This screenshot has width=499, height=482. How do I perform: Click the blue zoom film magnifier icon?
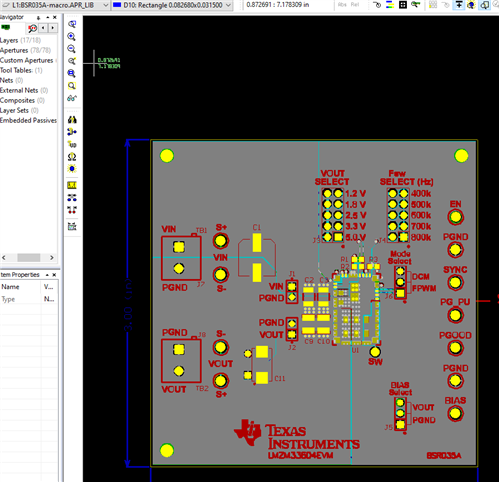(72, 73)
